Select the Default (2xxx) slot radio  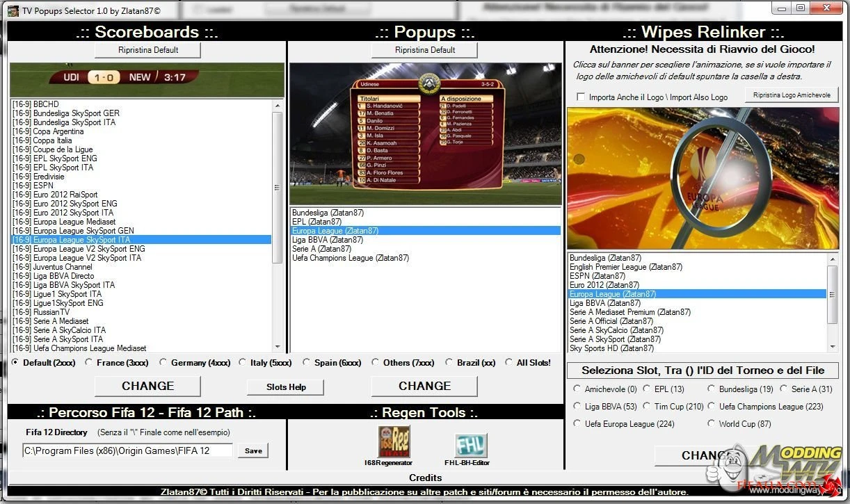tap(15, 362)
